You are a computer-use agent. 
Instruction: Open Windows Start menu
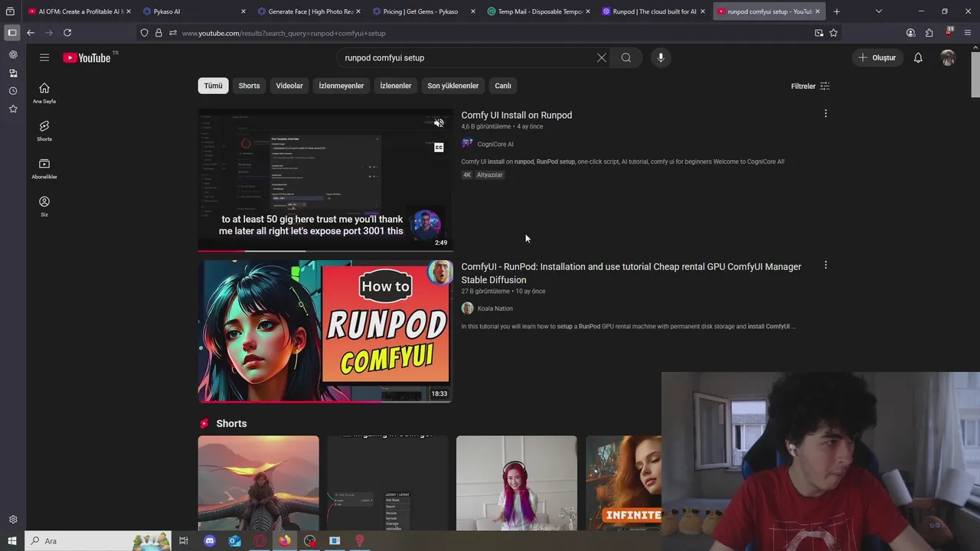11,541
